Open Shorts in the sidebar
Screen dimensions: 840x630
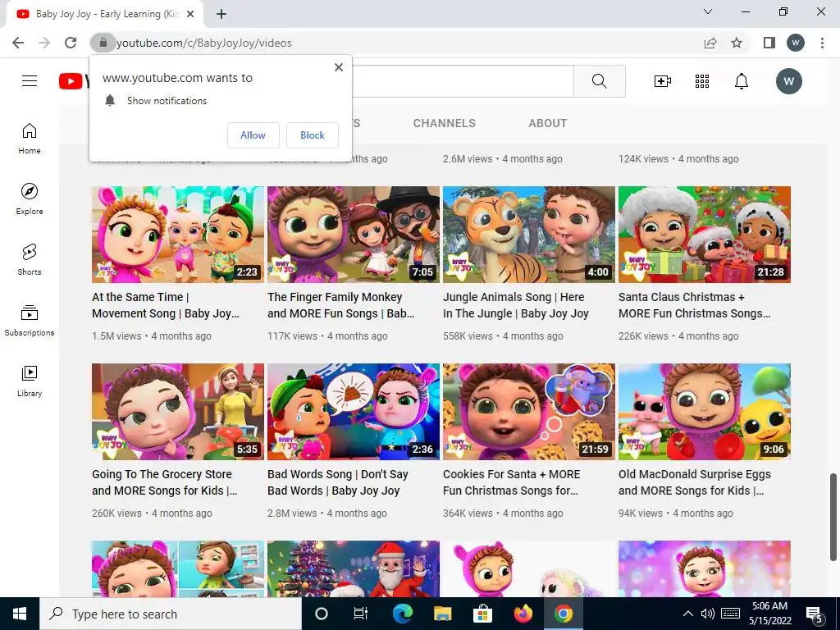30,260
